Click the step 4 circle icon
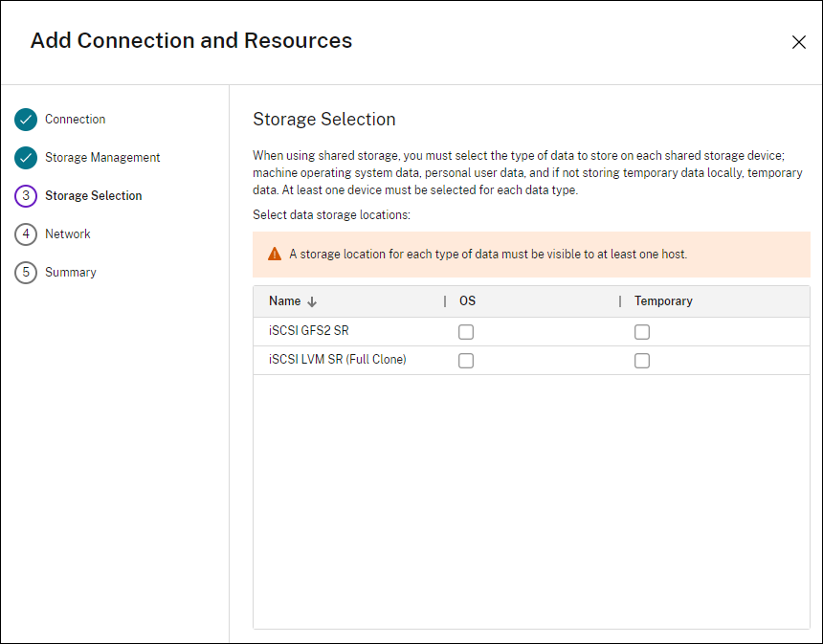Screen dimensions: 823x644 (x=26, y=234)
